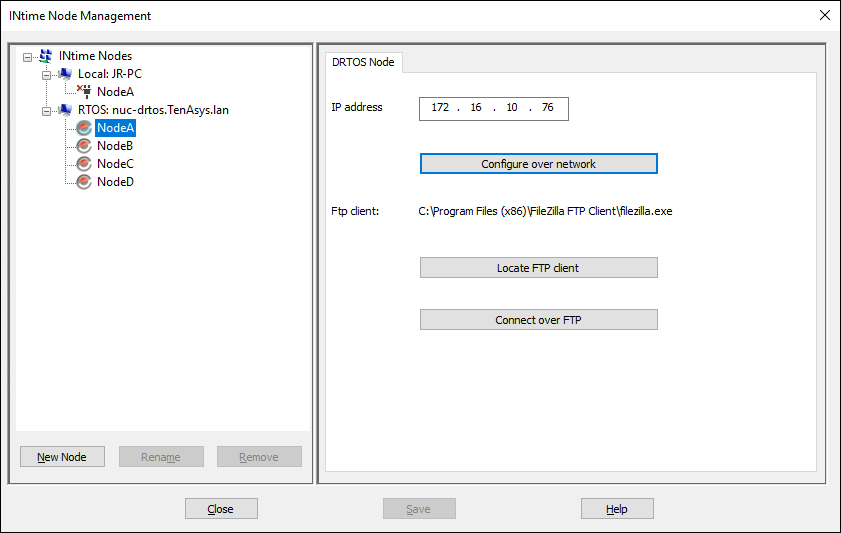Click the NodeC node icon
This screenshot has height=533, width=841.
[x=84, y=164]
